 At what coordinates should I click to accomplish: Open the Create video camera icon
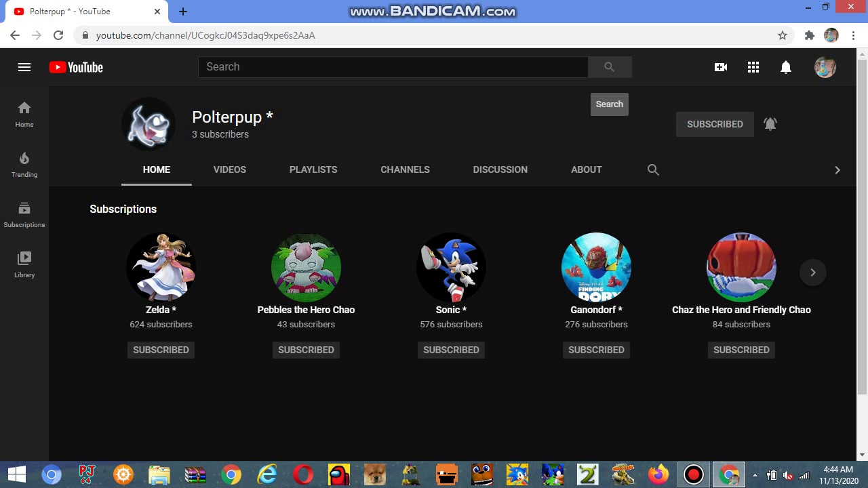pyautogui.click(x=721, y=67)
